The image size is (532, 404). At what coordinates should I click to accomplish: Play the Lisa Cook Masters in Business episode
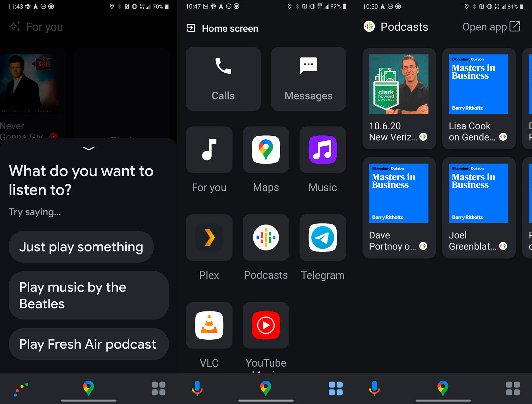pyautogui.click(x=479, y=99)
